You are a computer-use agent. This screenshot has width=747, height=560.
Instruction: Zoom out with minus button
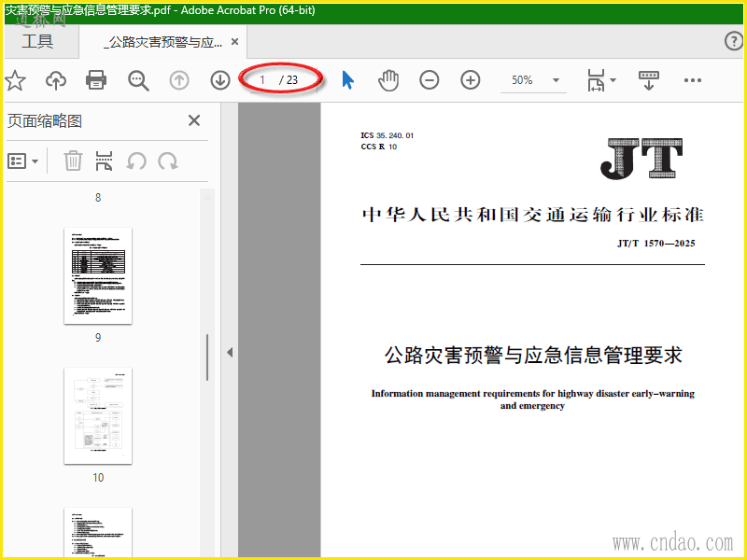tap(430, 80)
